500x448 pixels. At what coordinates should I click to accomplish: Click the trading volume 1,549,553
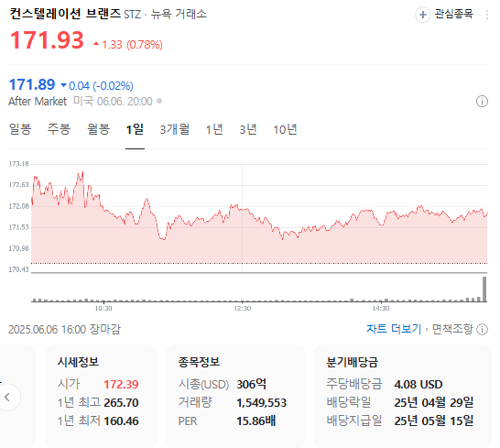[x=262, y=403]
